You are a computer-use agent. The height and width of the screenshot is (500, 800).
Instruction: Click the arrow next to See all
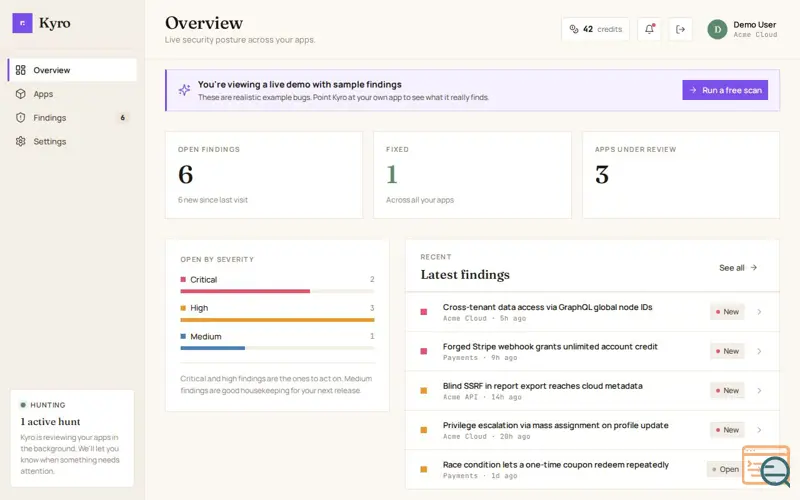[754, 268]
